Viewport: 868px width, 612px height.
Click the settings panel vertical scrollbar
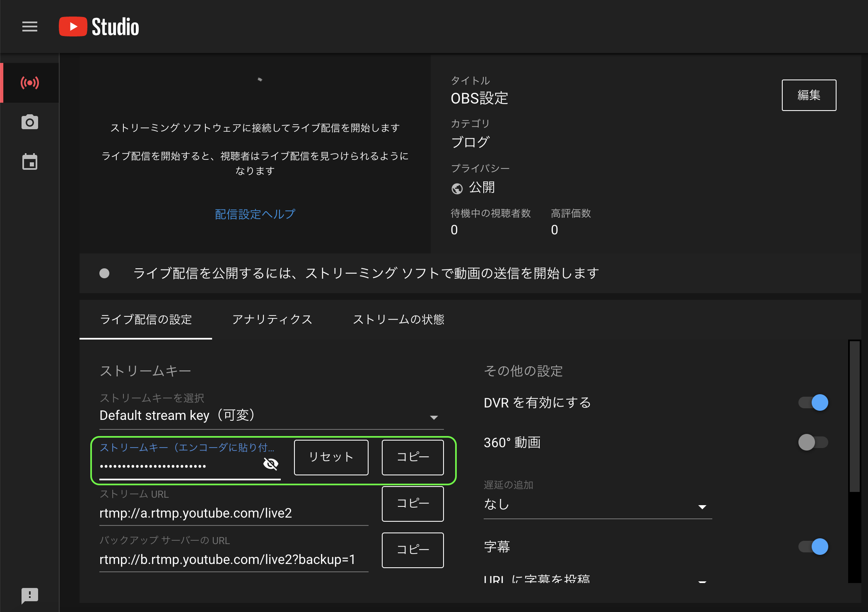[855, 416]
